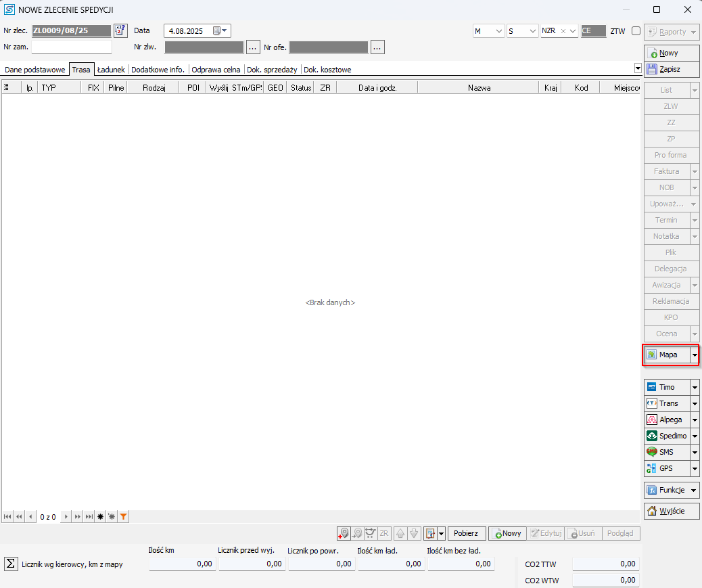702x588 pixels.
Task: Expand the NZR combo box
Action: click(x=573, y=31)
